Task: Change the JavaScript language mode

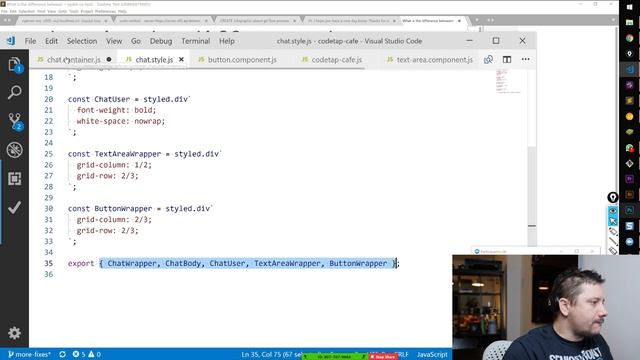Action: [432, 354]
